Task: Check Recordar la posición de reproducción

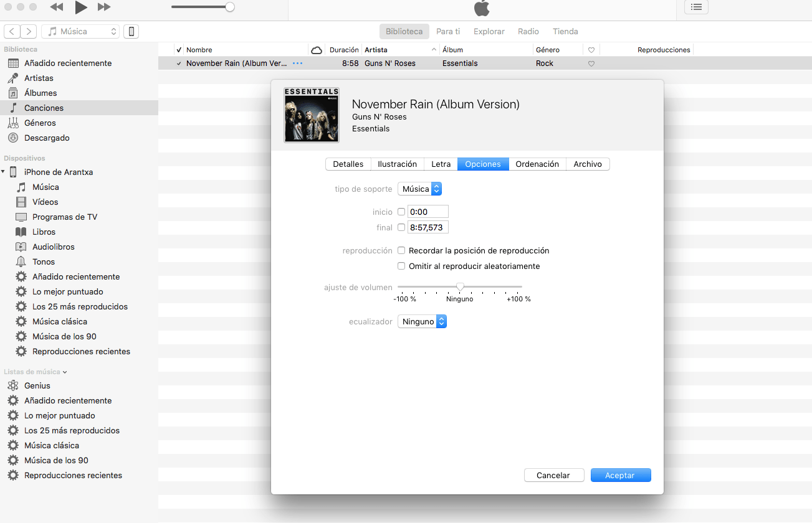Action: 401,250
